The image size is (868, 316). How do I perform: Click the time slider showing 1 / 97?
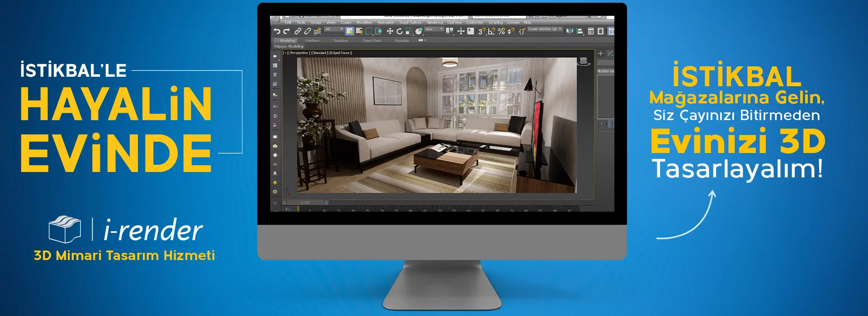click(305, 203)
